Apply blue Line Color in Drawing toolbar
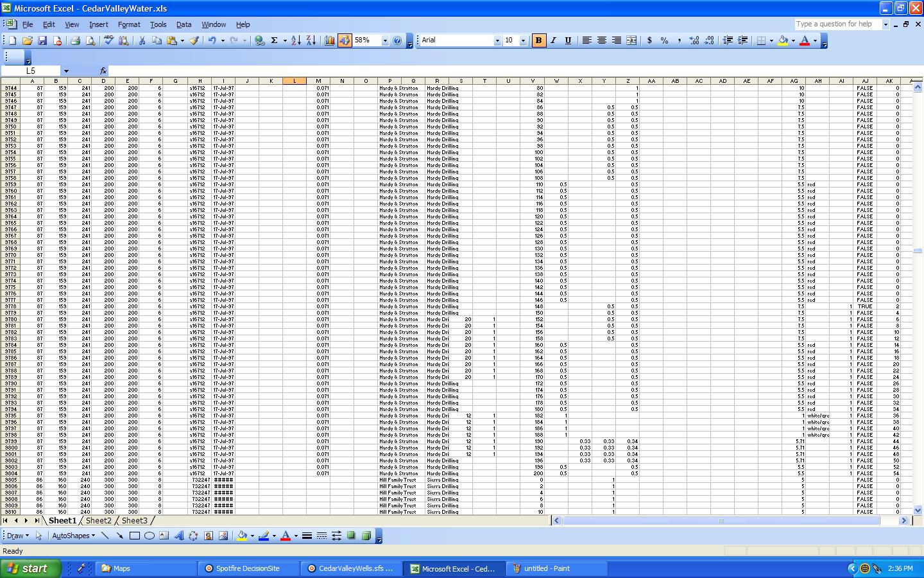 tap(263, 536)
